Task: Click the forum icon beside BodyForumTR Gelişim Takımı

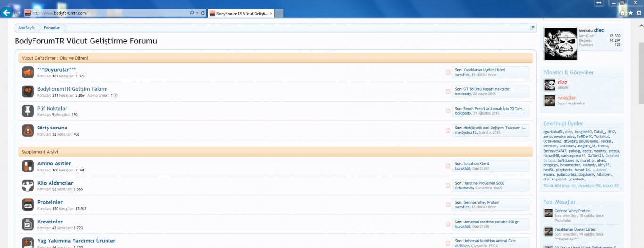Action: [27, 92]
